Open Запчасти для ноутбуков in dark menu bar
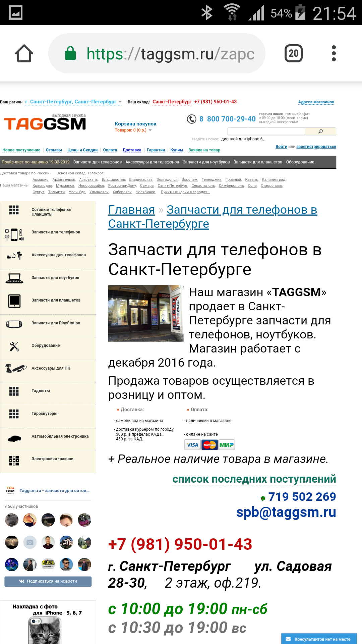The width and height of the screenshot is (362, 644). [x=206, y=162]
